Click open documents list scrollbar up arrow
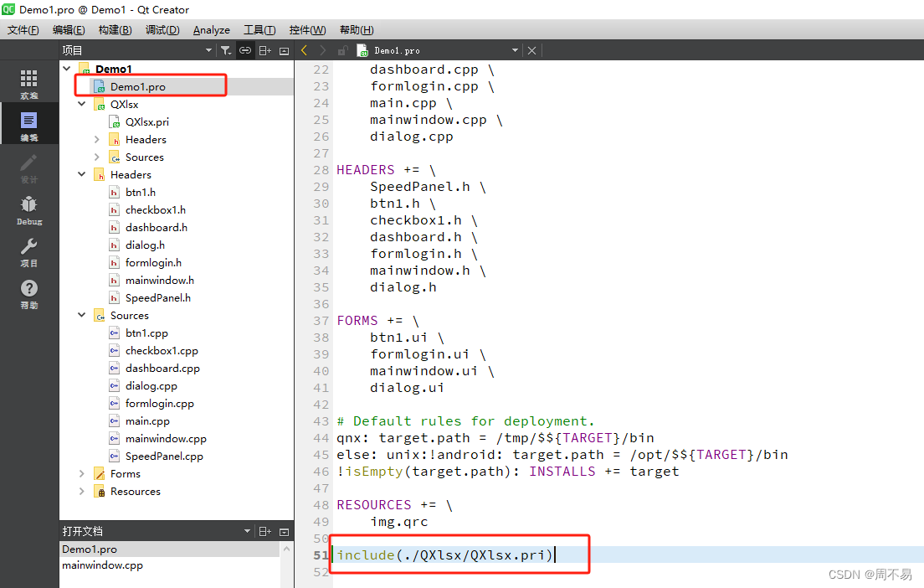Viewport: 924px width, 588px height. [x=286, y=549]
